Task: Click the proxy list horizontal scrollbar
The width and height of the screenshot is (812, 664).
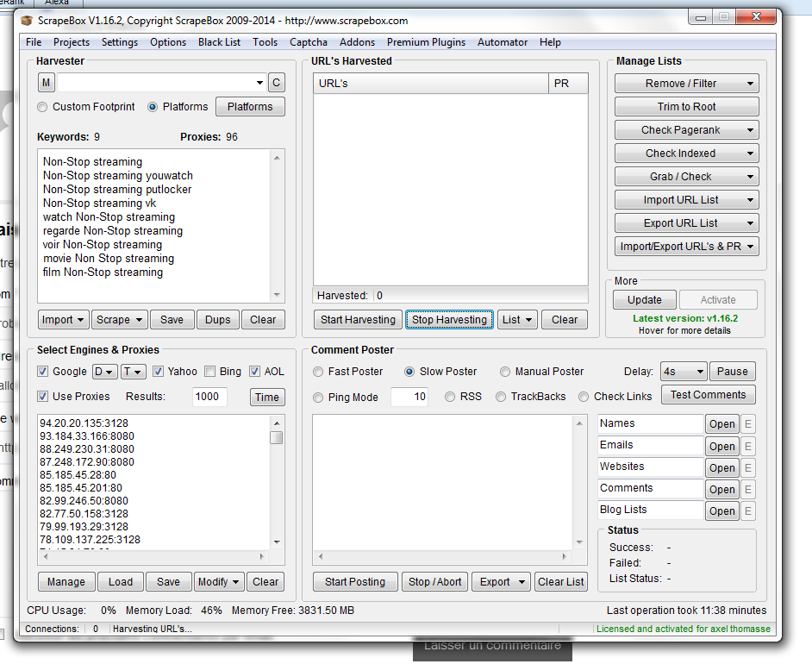Action: (x=153, y=557)
